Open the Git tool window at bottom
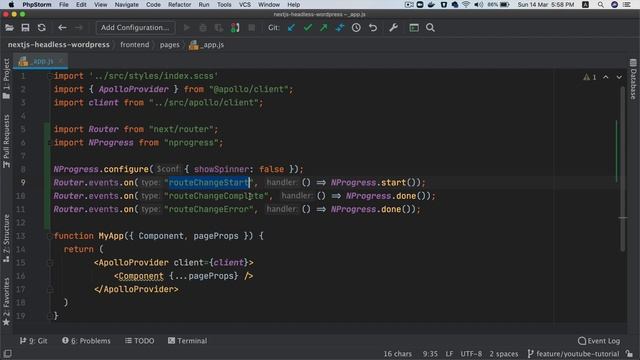 point(33,341)
